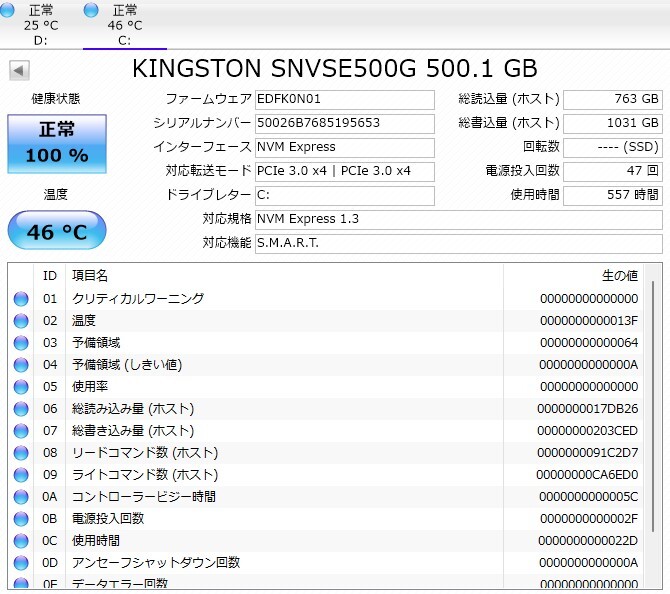Select the 使用時間 attribute name in row 0C
The height and width of the screenshot is (594, 670).
click(96, 541)
